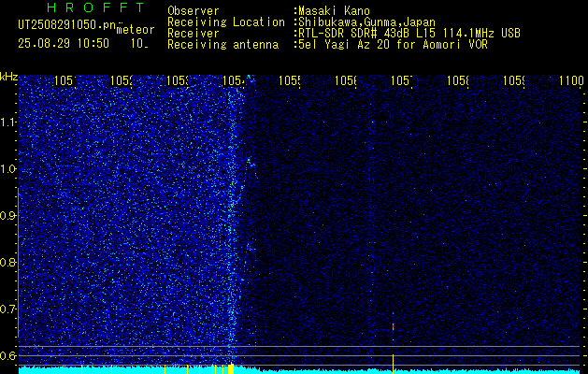Image resolution: width=588 pixels, height=374 pixels.
Task: Select receiver text RTL-SDR SDR# 43dB L15 114.1MHz USB
Action: pyautogui.click(x=409, y=34)
